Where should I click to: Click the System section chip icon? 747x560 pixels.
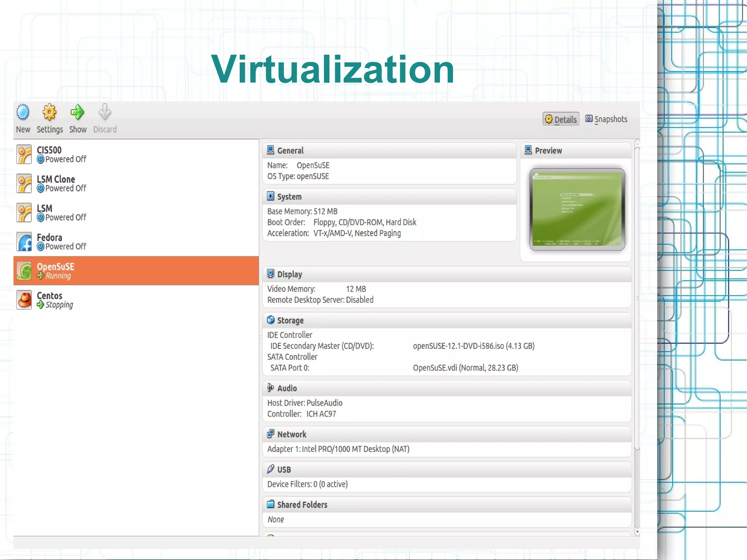click(270, 196)
